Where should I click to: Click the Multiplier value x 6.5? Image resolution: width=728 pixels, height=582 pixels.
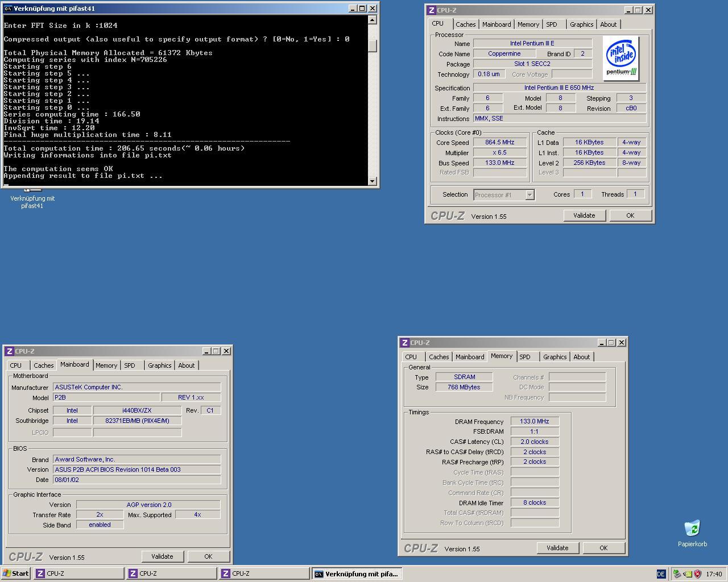pyautogui.click(x=500, y=153)
